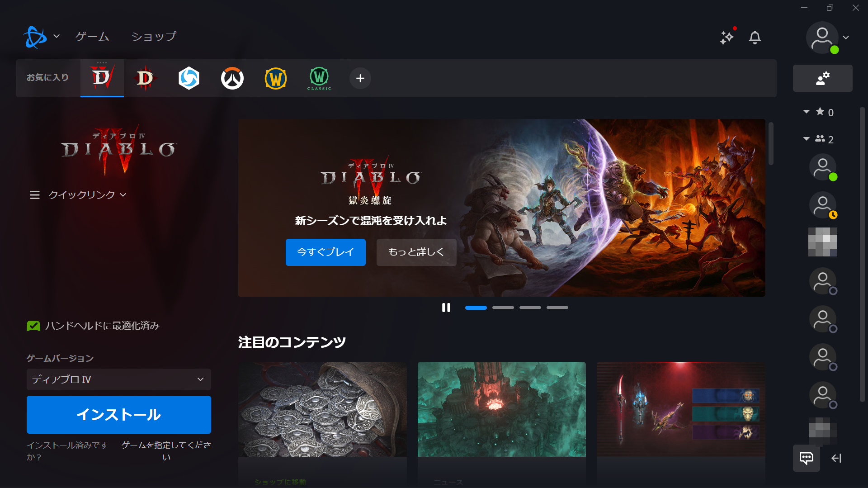Switch to the お気に入り tab
The image size is (868, 488).
(47, 78)
